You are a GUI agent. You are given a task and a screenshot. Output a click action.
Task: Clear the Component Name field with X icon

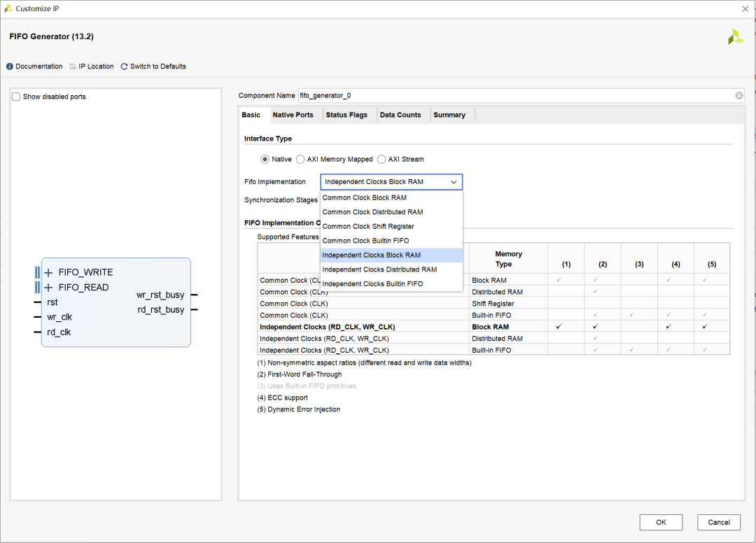tap(739, 95)
